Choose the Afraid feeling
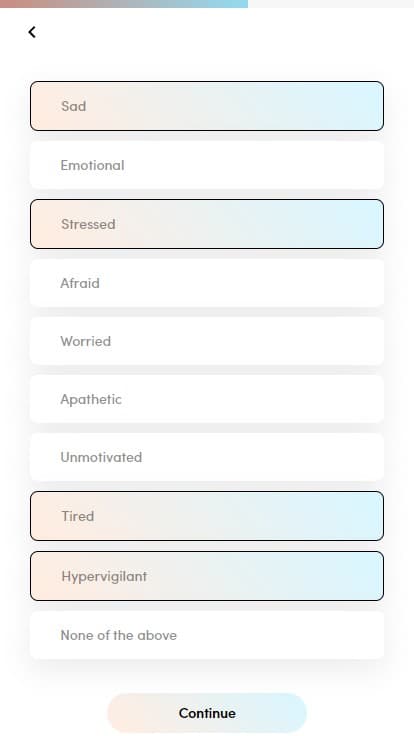Viewport: 414px width, 736px height. coord(207,283)
